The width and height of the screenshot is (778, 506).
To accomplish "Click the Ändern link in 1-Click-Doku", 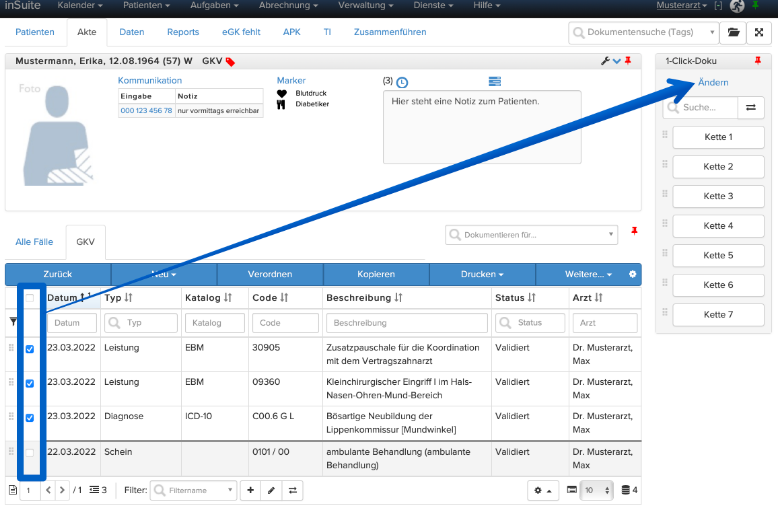I will [x=713, y=82].
